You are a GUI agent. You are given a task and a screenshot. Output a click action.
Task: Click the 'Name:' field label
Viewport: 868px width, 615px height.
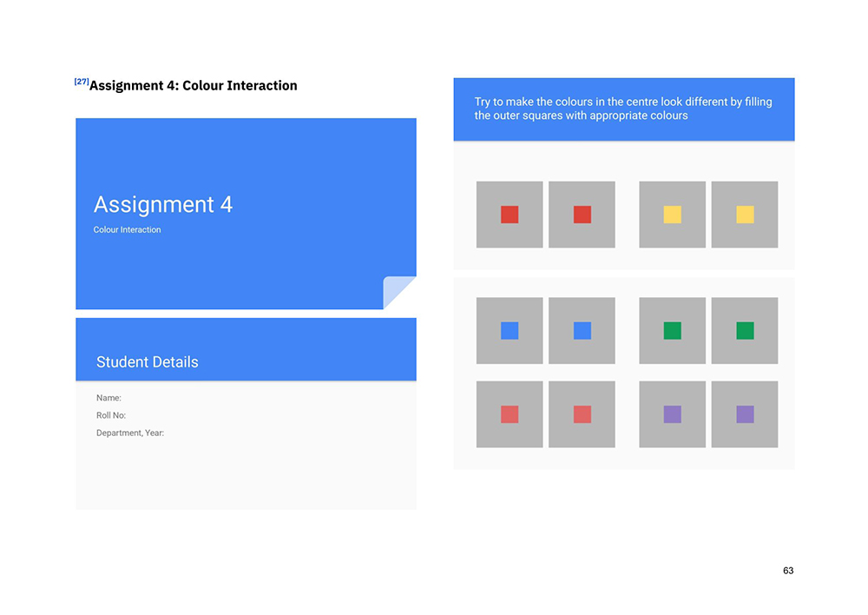[108, 398]
